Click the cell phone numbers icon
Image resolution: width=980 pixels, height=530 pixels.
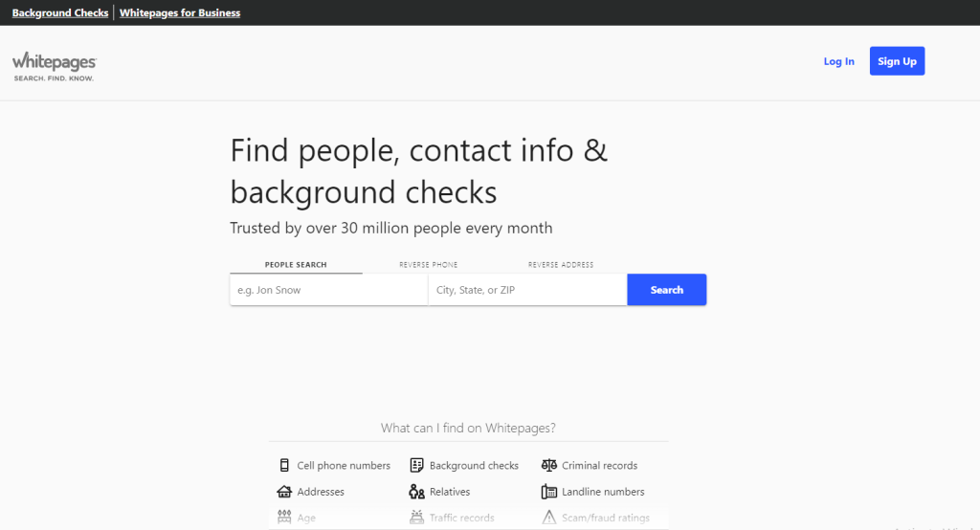point(284,466)
